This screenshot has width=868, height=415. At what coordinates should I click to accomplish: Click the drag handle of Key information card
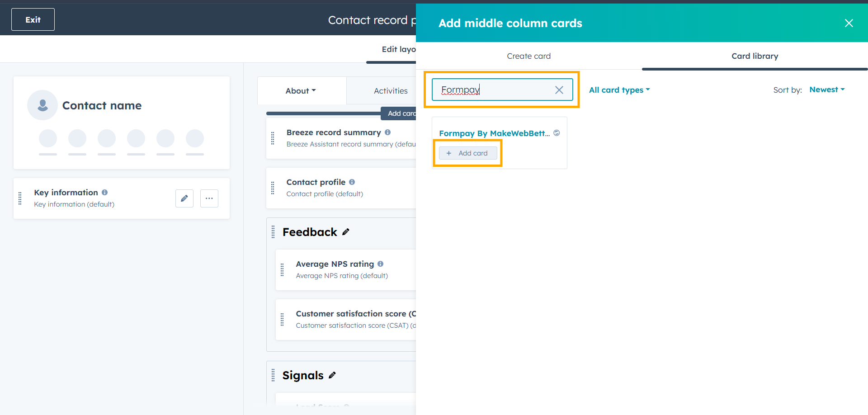(20, 198)
